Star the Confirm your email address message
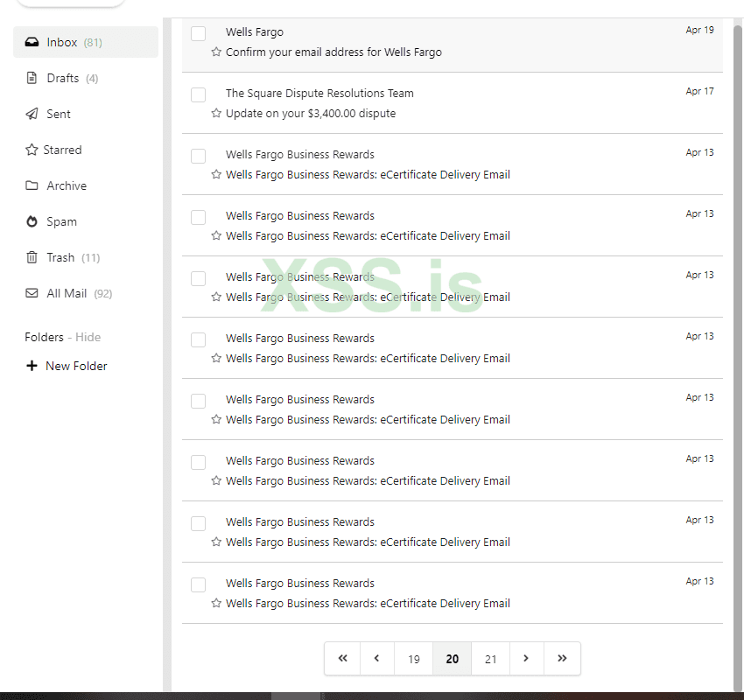 coord(216,52)
